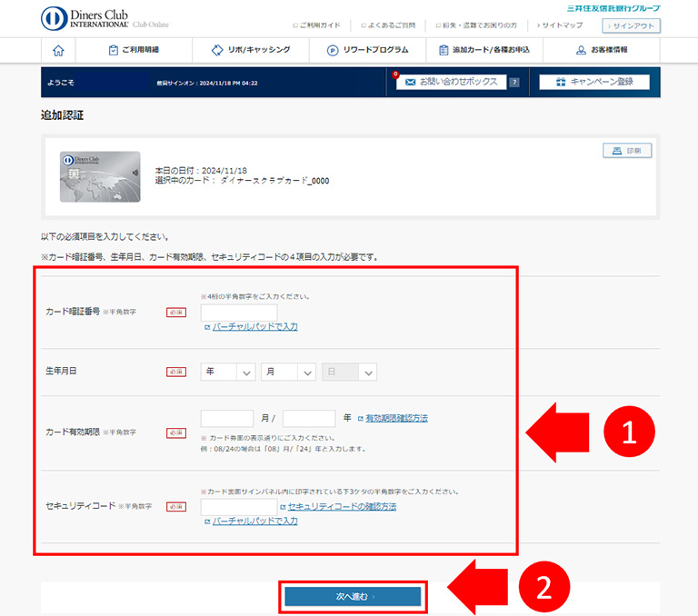Screen dimensions: 698x616
Task: Click the 印刷 print button
Action: tap(627, 151)
